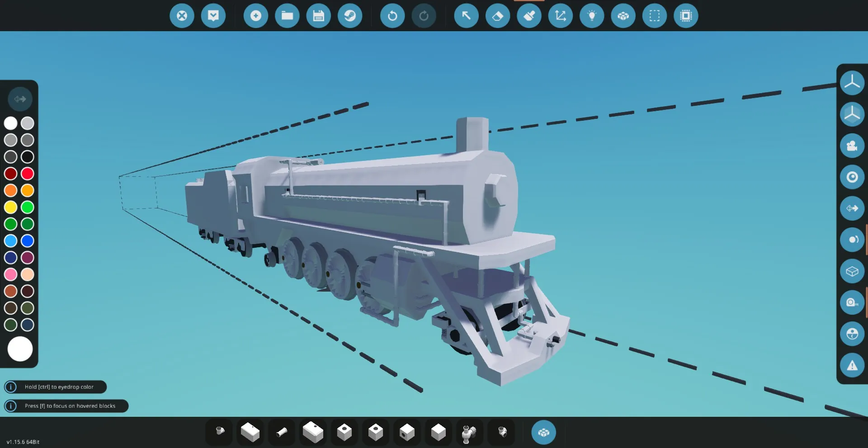
Task: Click the exit X button in toolbar
Action: pos(182,16)
